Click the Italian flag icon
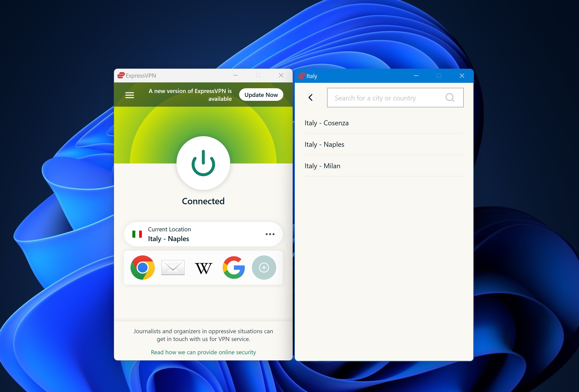 pyautogui.click(x=137, y=234)
